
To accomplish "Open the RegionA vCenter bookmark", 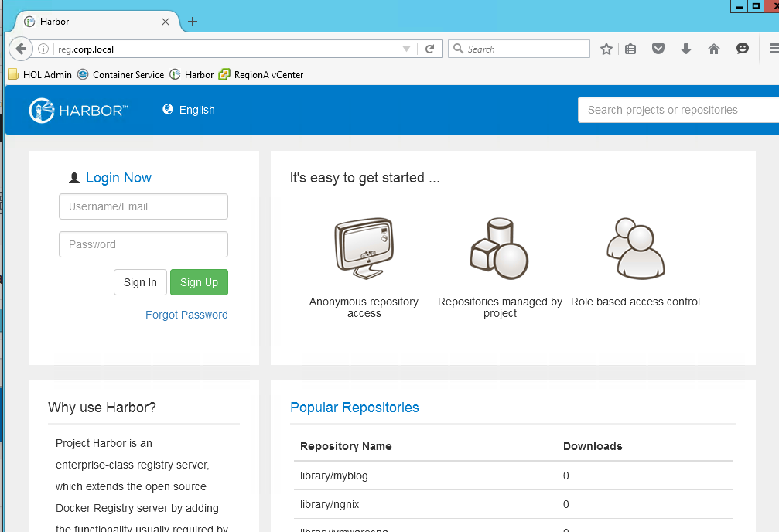I will click(x=261, y=74).
